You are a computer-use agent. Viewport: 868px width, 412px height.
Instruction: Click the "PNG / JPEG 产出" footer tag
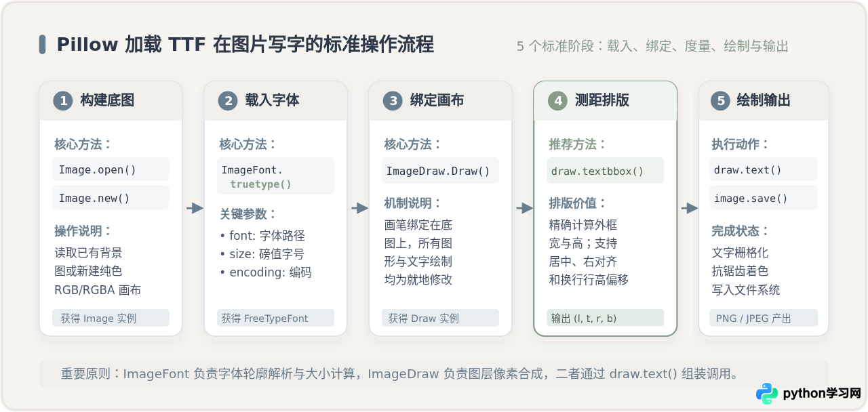[765, 318]
